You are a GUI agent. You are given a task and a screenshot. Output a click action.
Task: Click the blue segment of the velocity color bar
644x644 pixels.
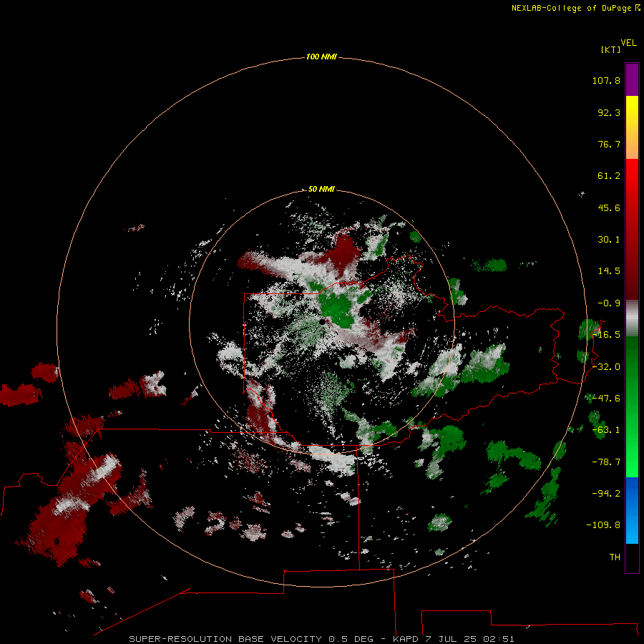[632, 510]
